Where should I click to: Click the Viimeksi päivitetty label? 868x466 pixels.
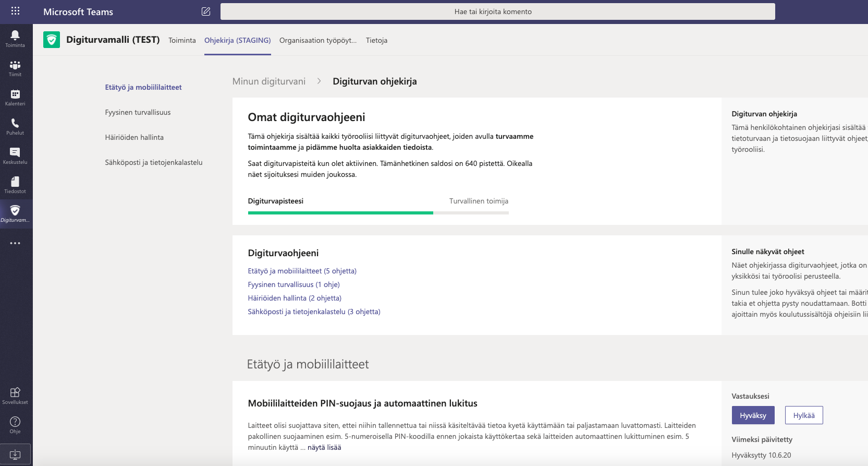coord(762,439)
